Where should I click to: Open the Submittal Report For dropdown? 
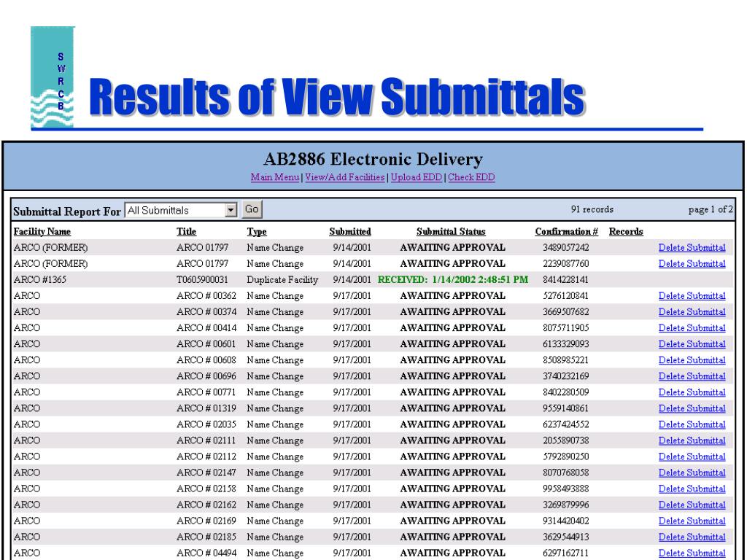tap(181, 210)
